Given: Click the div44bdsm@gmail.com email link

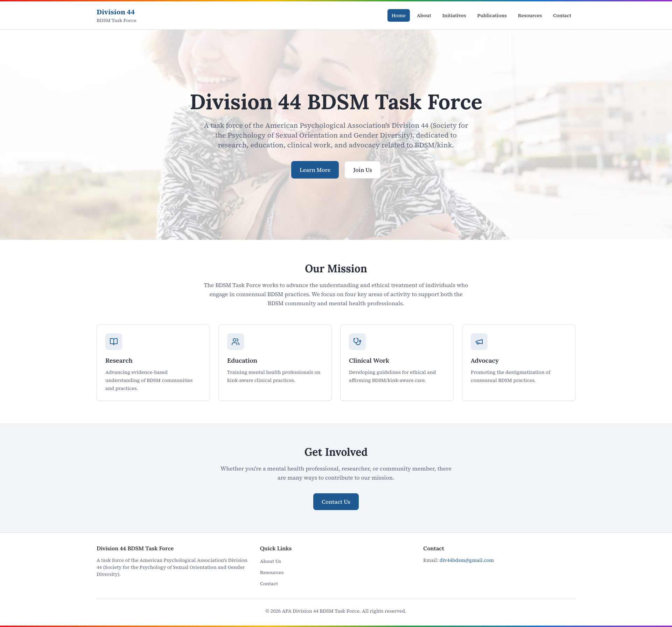Looking at the screenshot, I should click(x=467, y=560).
